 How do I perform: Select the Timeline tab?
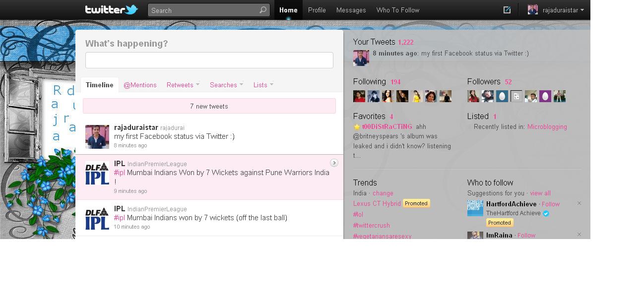click(x=100, y=85)
